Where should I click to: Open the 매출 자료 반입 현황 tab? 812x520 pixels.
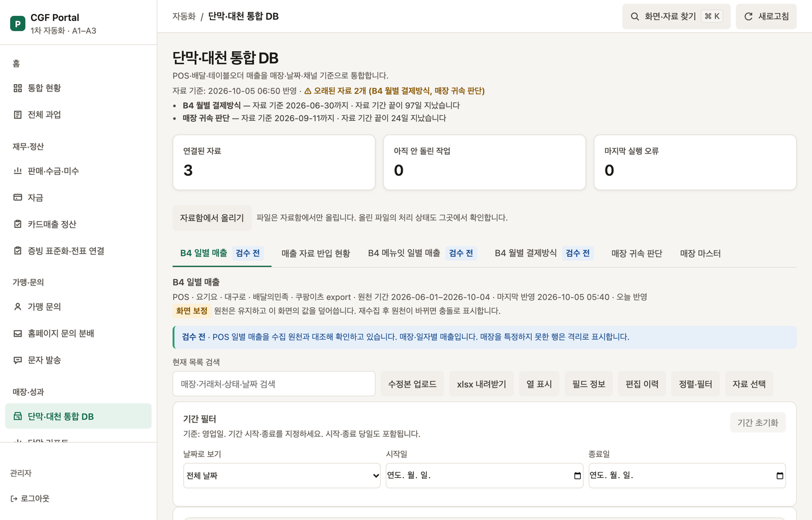click(316, 253)
